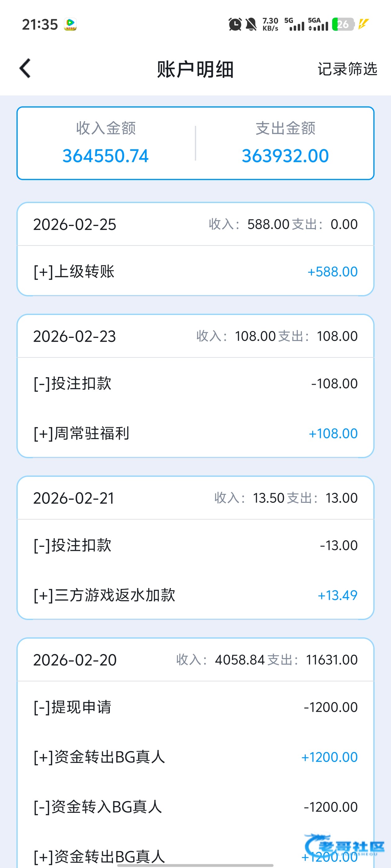Open the 记录筛选 record filter
Viewport: 391px width, 868px height.
coord(347,69)
